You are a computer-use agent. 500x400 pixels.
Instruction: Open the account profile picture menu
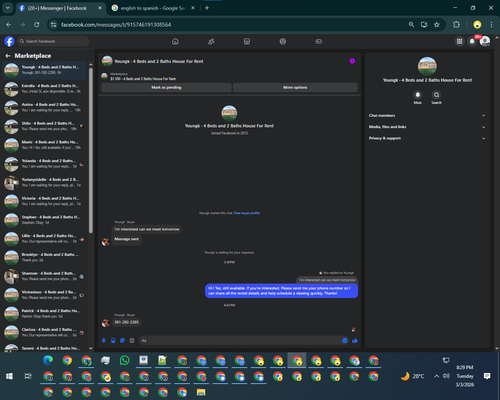tap(485, 41)
